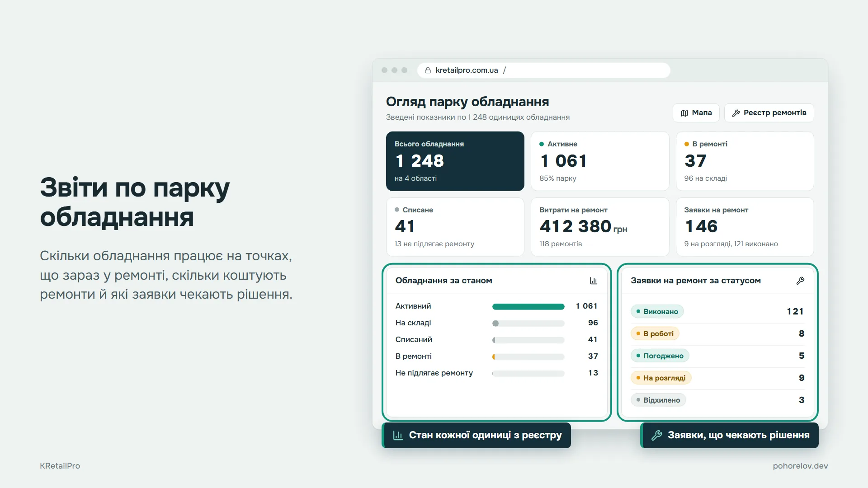868x488 pixels.
Task: Open Реєстр ремонтів
Action: pos(769,113)
